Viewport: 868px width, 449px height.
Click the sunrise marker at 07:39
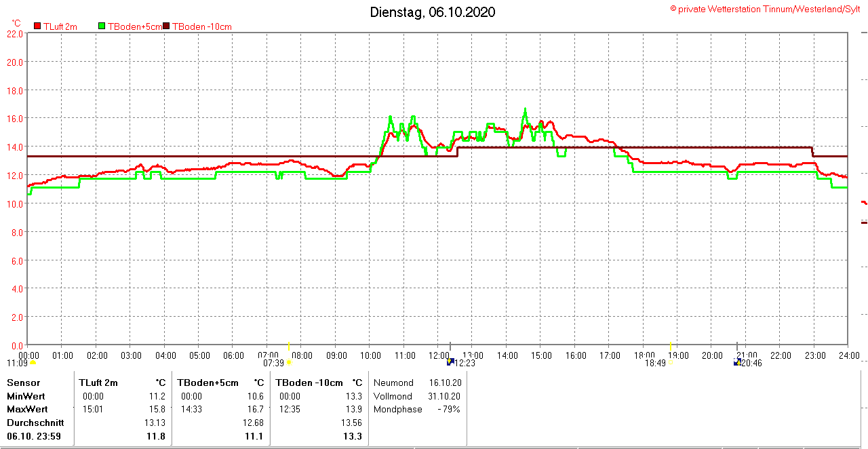289,362
